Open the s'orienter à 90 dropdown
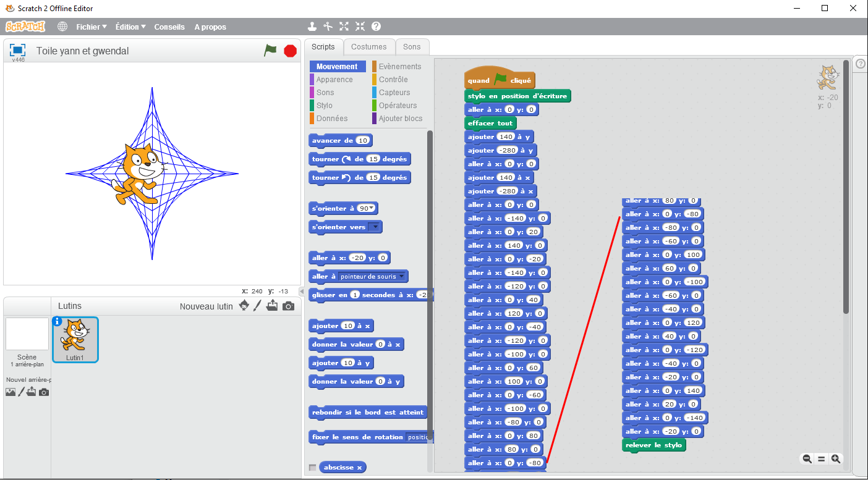 [373, 209]
